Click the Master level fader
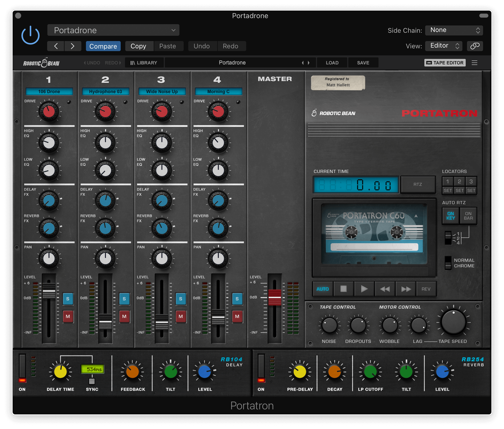 coord(274,297)
